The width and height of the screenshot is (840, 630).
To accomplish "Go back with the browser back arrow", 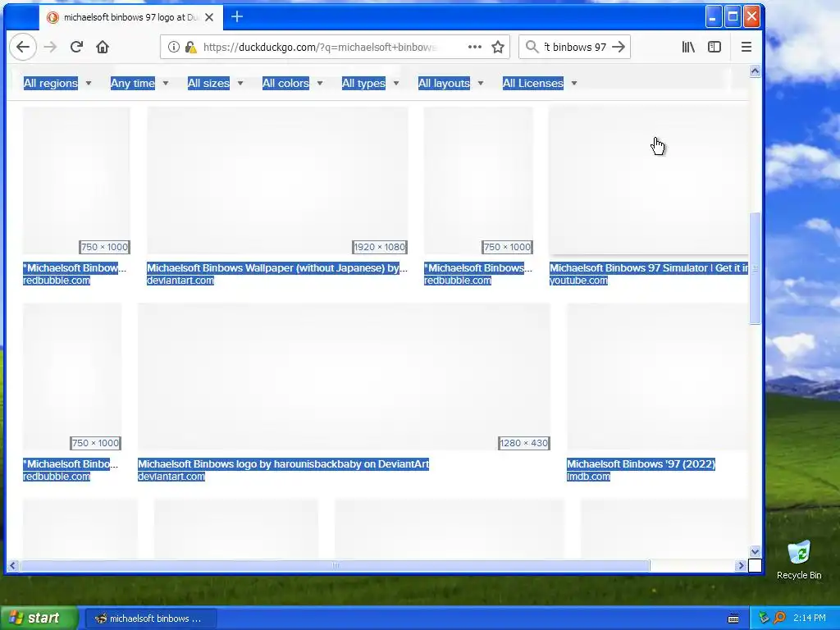I will 23,47.
